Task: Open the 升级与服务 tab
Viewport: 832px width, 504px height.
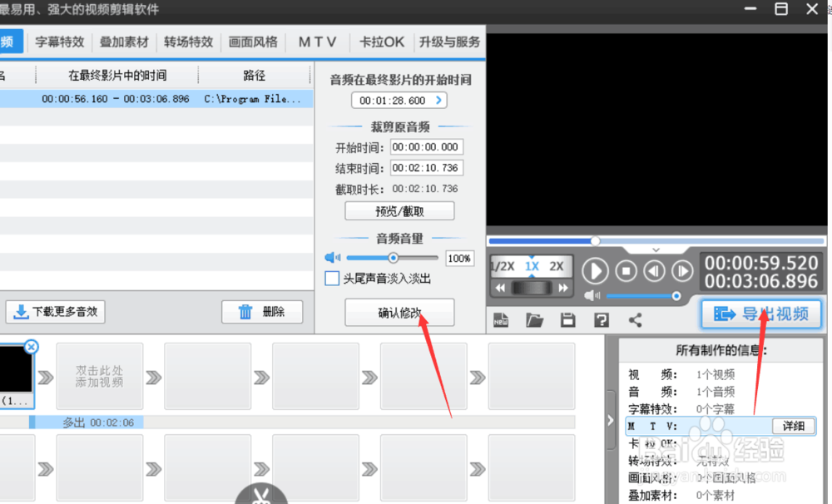Action: pyautogui.click(x=449, y=42)
